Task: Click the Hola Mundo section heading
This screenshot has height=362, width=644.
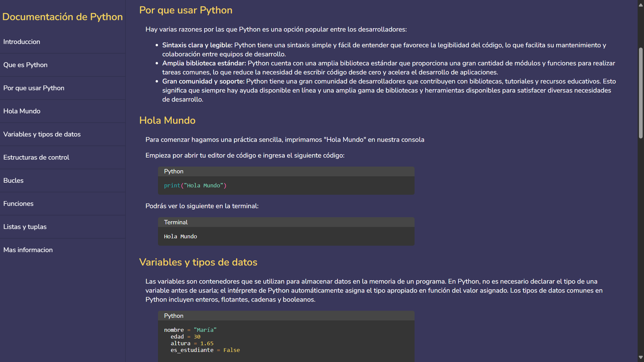Action: pos(167,120)
